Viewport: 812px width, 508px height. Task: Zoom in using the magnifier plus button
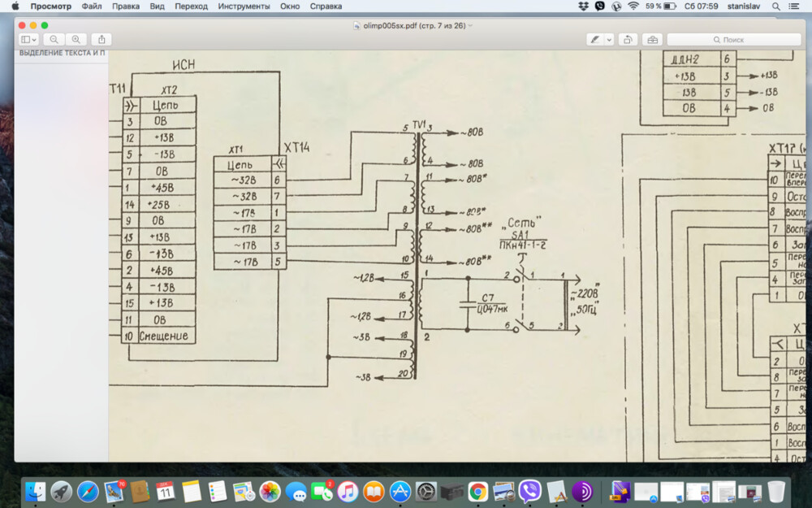(x=76, y=39)
